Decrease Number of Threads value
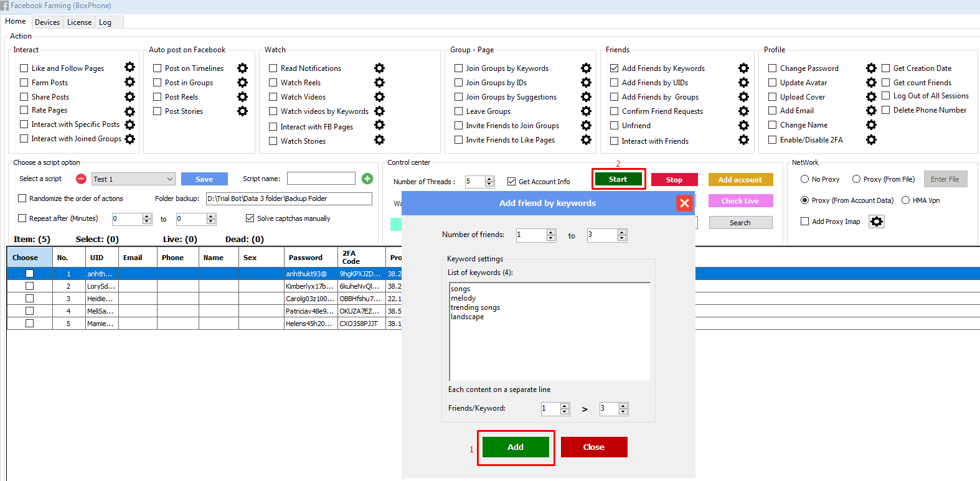980x481 pixels. coord(489,184)
